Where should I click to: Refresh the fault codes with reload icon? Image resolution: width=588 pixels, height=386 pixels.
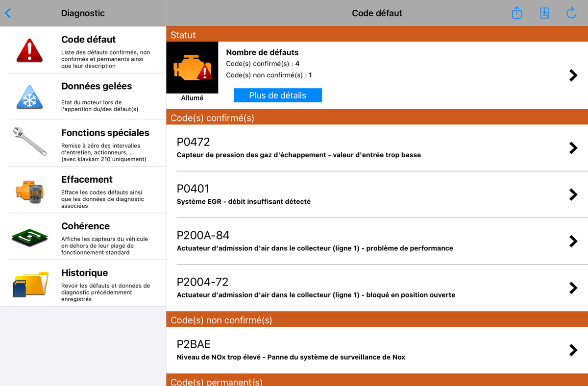(x=571, y=13)
